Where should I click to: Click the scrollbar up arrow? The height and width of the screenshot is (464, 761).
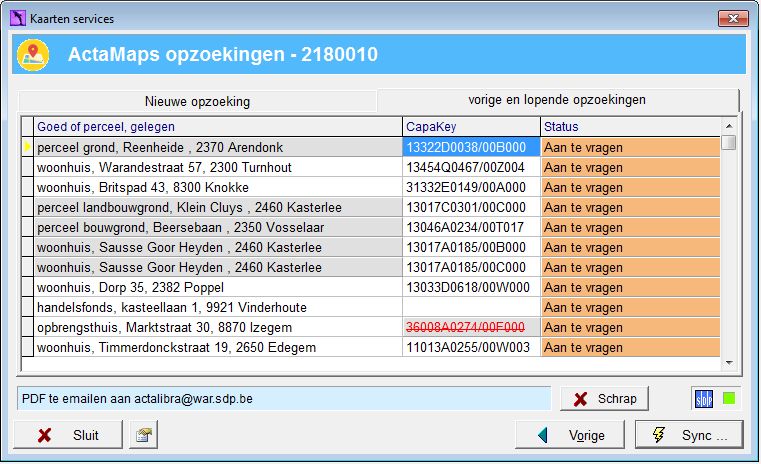(729, 126)
